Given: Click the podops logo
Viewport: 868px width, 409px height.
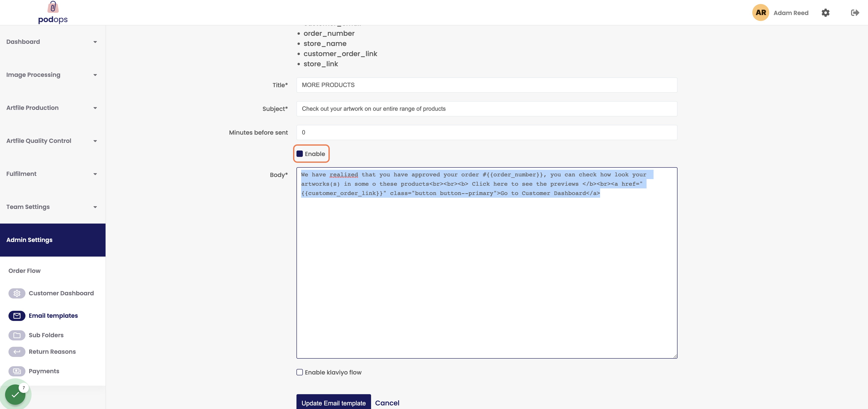Looking at the screenshot, I should pyautogui.click(x=53, y=12).
